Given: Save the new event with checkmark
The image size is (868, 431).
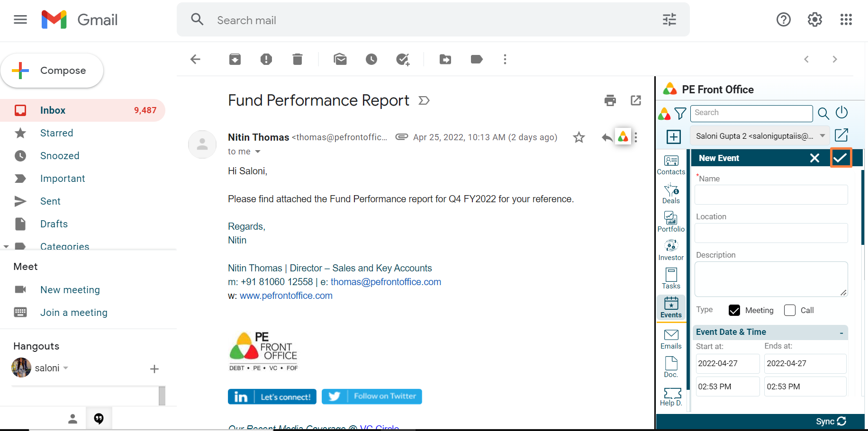Looking at the screenshot, I should pos(841,158).
